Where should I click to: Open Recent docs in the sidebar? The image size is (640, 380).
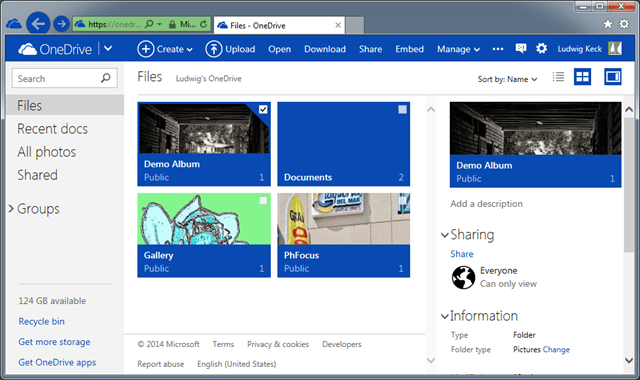pyautogui.click(x=52, y=129)
